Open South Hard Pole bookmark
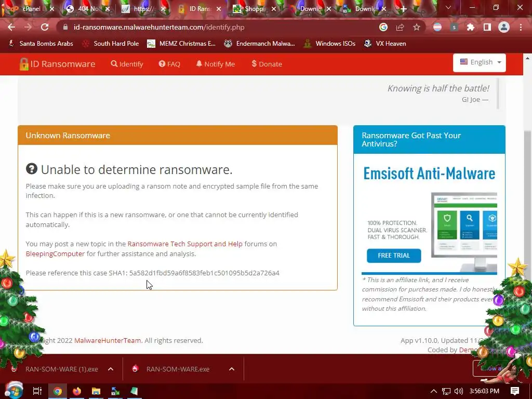Screen dimensions: 532x399 [111, 44]
